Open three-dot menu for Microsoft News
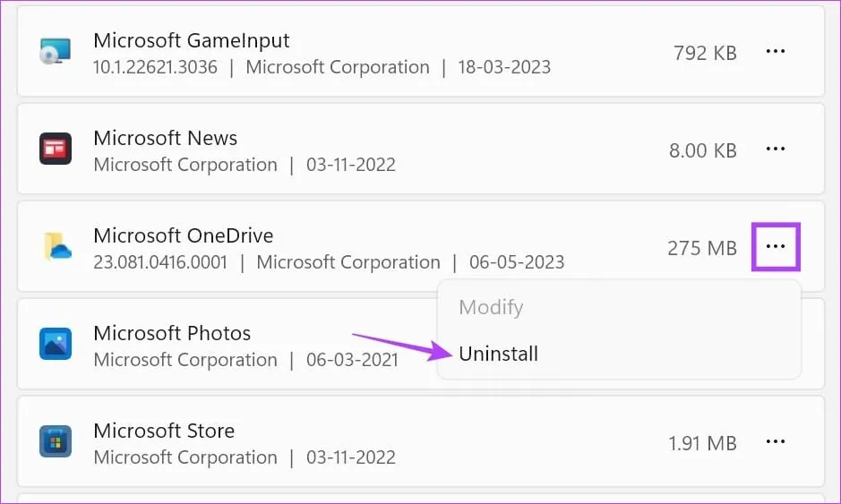The height and width of the screenshot is (504, 841). [776, 149]
